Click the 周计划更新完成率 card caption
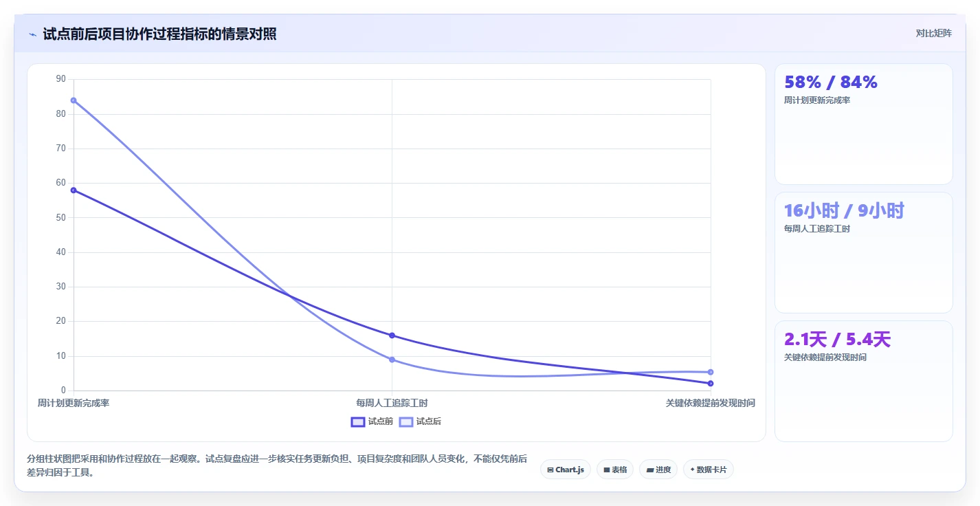This screenshot has height=506, width=980. pos(817,100)
